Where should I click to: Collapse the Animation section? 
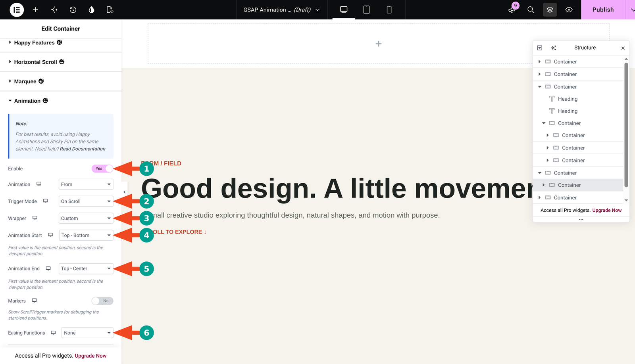(61, 101)
